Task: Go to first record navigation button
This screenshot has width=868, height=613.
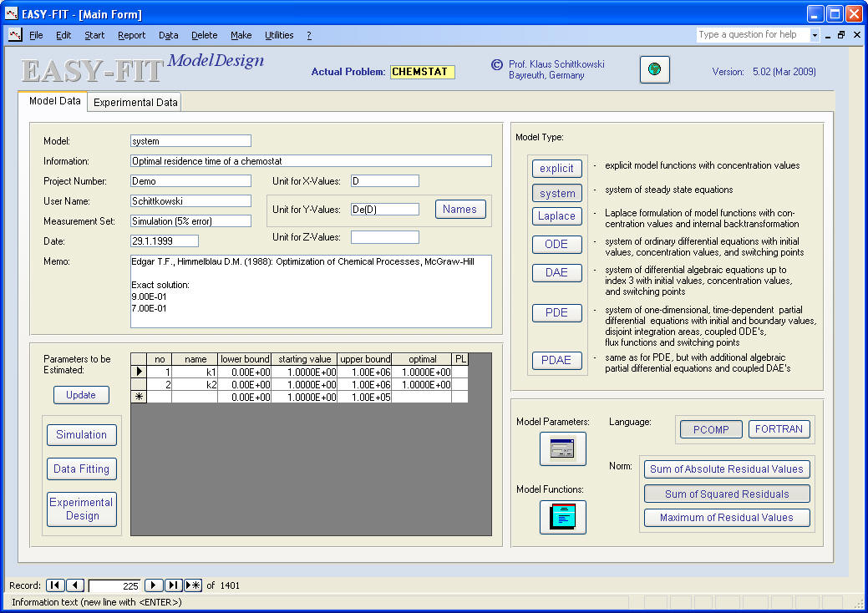Action: point(54,585)
